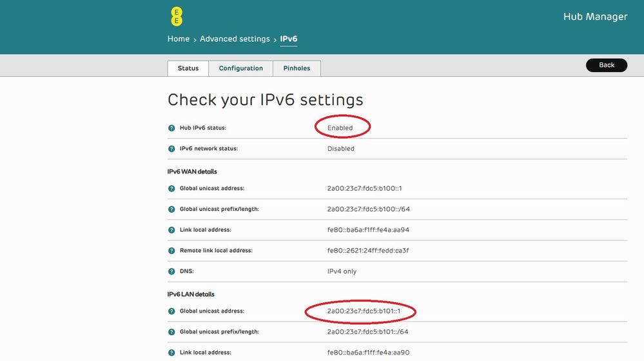644x361 pixels.
Task: Select DNS value IPv4 only
Action: (x=342, y=271)
